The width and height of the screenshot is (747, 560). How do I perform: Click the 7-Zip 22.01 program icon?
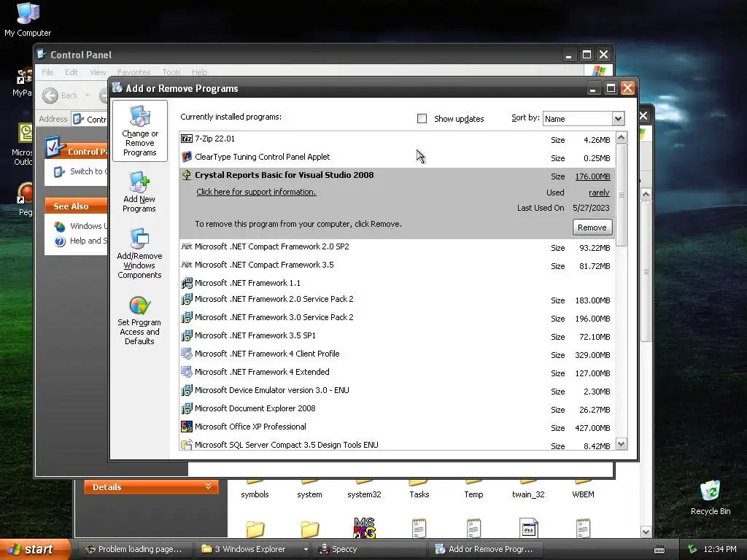click(186, 139)
